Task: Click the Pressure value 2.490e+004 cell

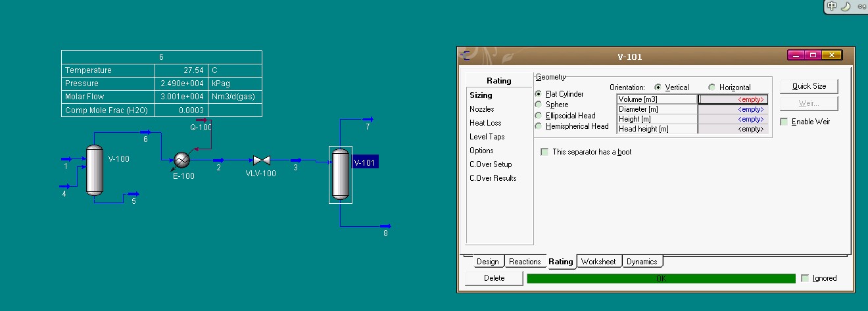Action: [181, 84]
